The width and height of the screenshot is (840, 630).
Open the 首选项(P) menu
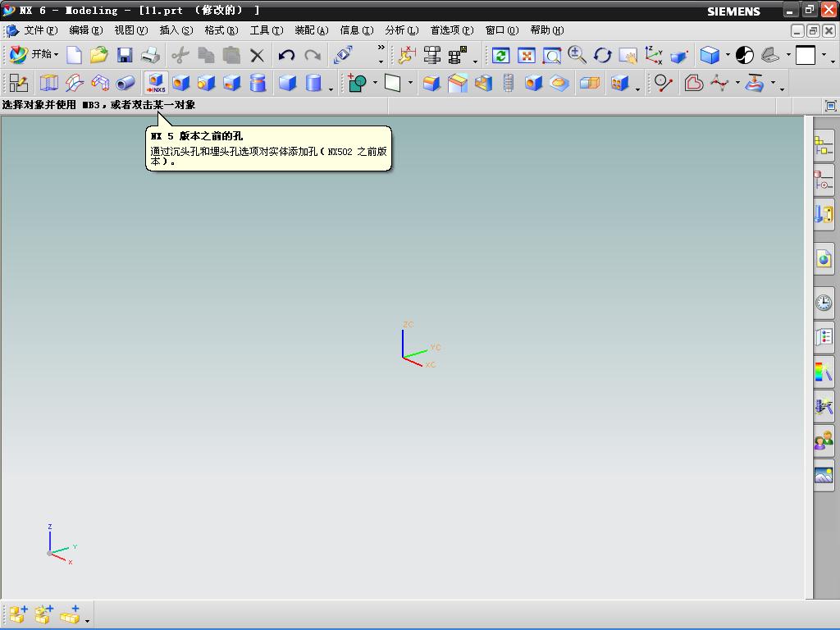click(x=452, y=30)
